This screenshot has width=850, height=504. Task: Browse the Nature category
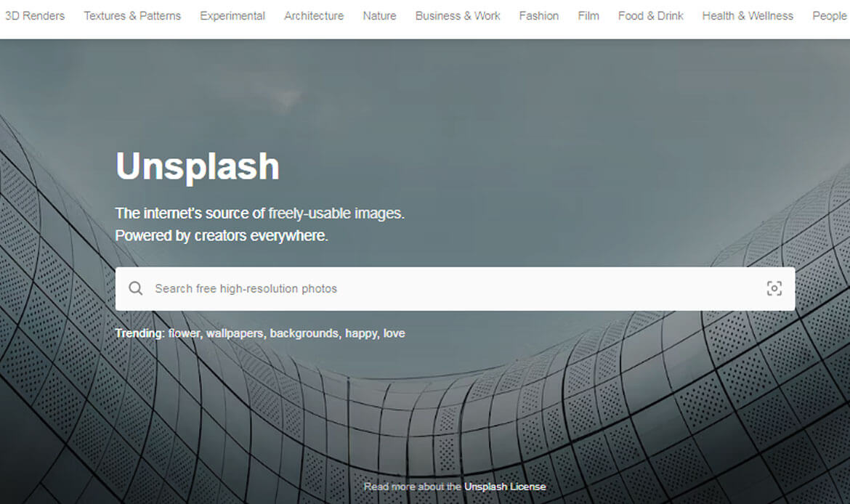(x=379, y=16)
